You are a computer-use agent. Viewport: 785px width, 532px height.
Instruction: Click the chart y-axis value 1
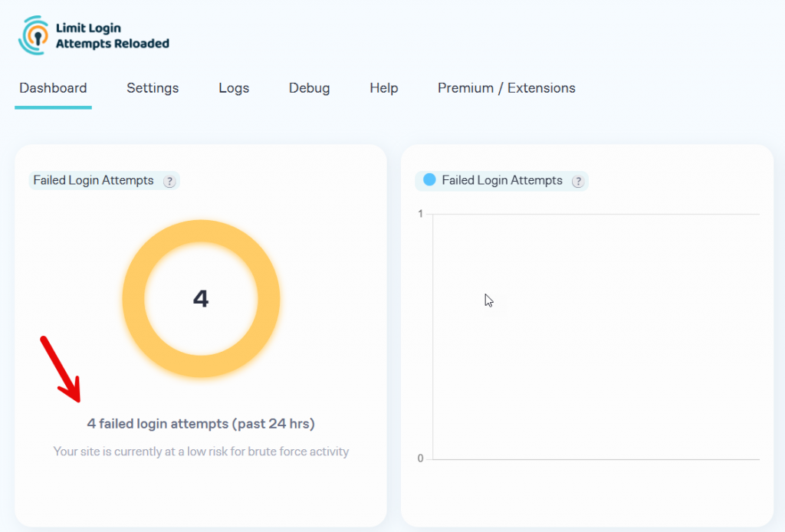(x=420, y=215)
